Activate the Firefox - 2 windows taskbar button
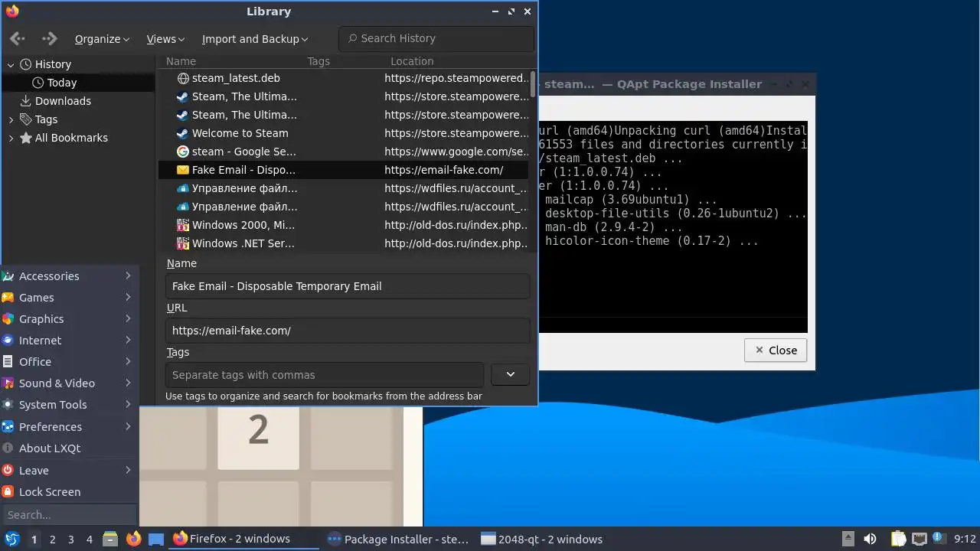The image size is (980, 551). [x=243, y=539]
